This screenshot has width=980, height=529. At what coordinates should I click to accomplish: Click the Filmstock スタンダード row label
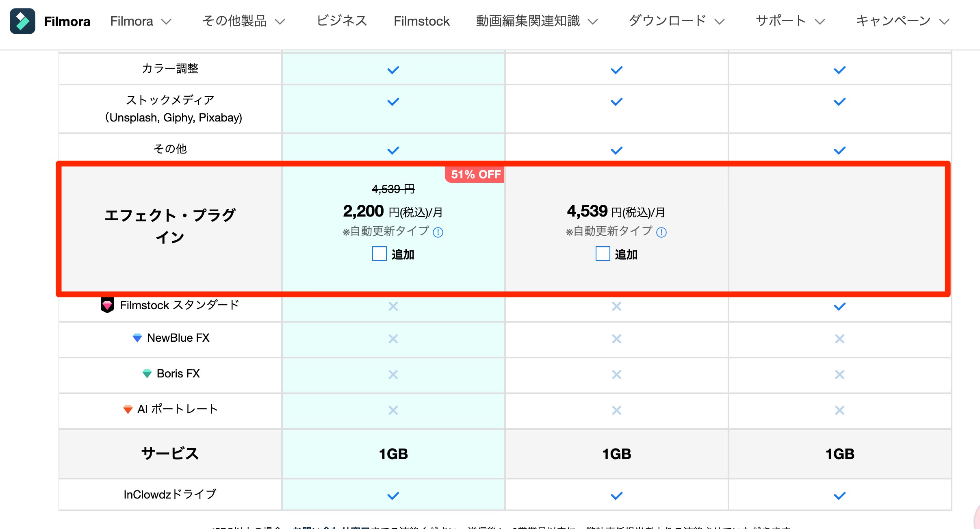pos(180,305)
